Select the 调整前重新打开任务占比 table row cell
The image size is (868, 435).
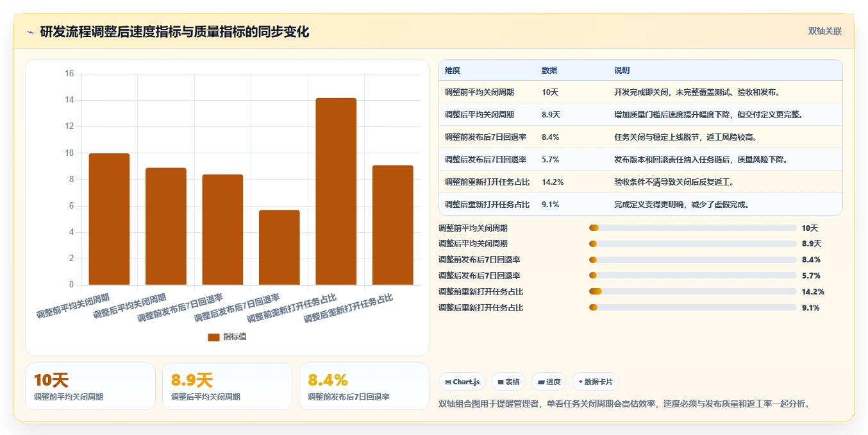487,182
